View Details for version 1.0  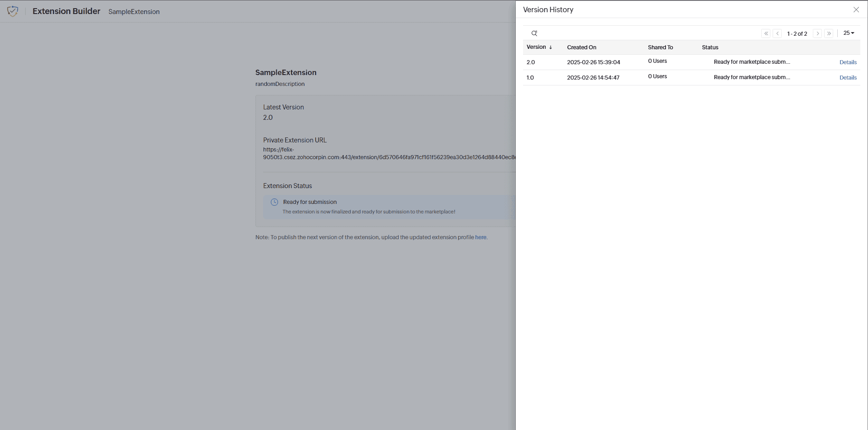pyautogui.click(x=848, y=77)
